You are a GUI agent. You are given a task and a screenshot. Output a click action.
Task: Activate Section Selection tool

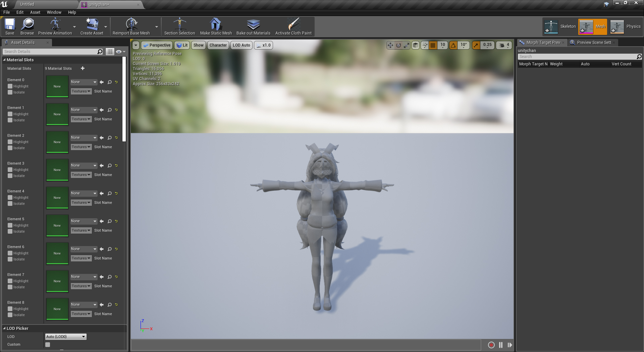pyautogui.click(x=179, y=26)
